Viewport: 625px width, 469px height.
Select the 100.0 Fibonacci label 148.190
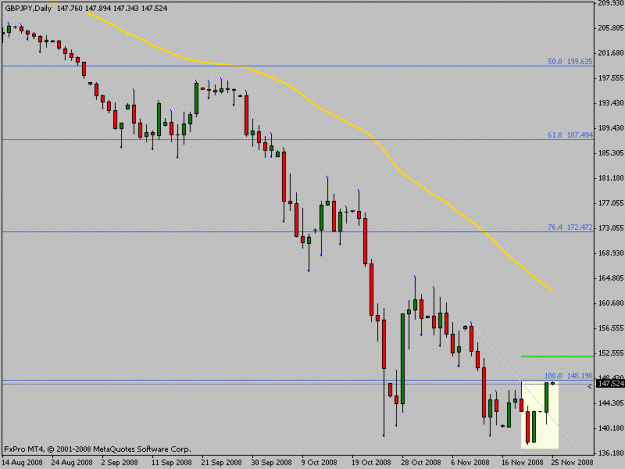569,376
